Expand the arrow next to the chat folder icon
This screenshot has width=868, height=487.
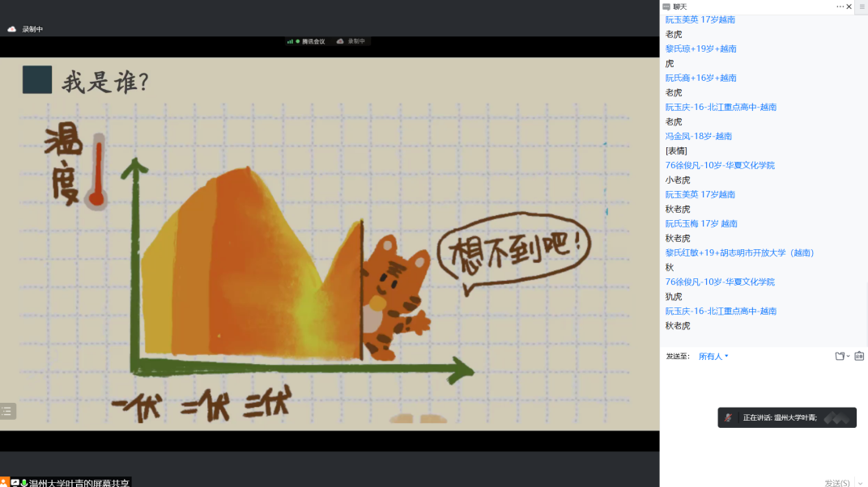848,357
